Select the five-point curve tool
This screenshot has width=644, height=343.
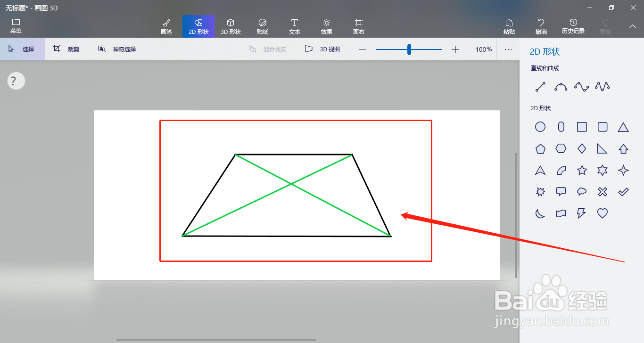click(603, 87)
